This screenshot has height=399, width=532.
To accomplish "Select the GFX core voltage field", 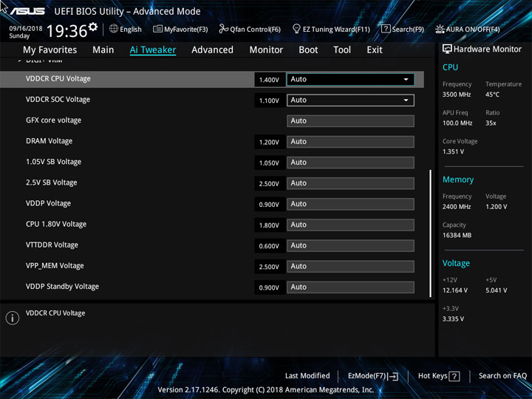I will pyautogui.click(x=350, y=121).
